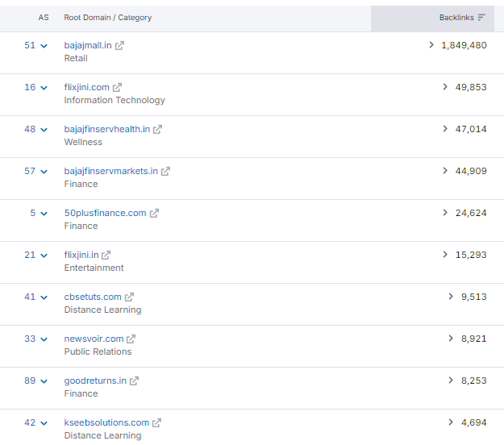Open bajajfinservhealth.in external link icon

[x=158, y=130]
